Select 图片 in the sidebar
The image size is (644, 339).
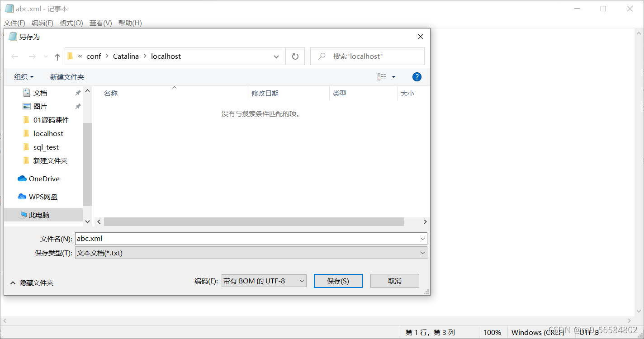point(40,106)
